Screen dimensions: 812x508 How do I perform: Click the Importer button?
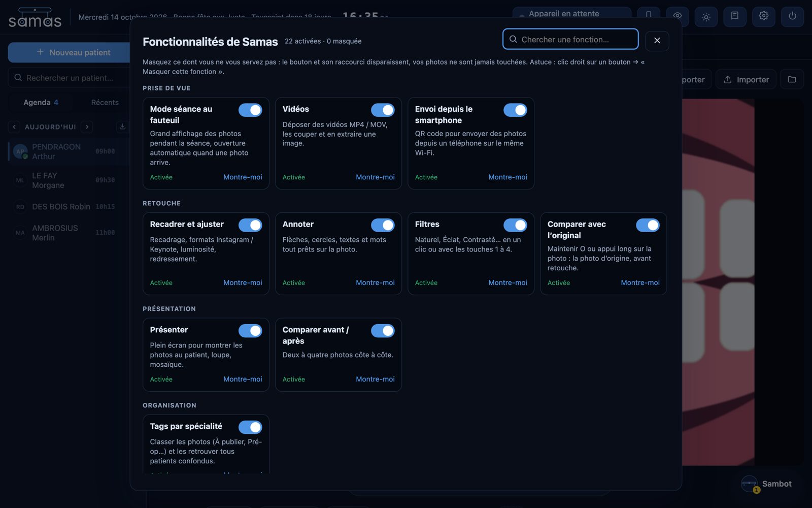746,79
